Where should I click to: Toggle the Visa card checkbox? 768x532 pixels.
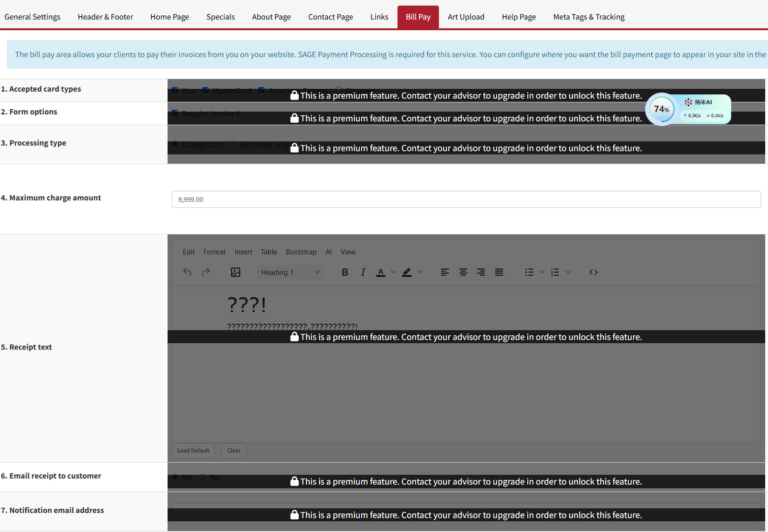(x=175, y=90)
